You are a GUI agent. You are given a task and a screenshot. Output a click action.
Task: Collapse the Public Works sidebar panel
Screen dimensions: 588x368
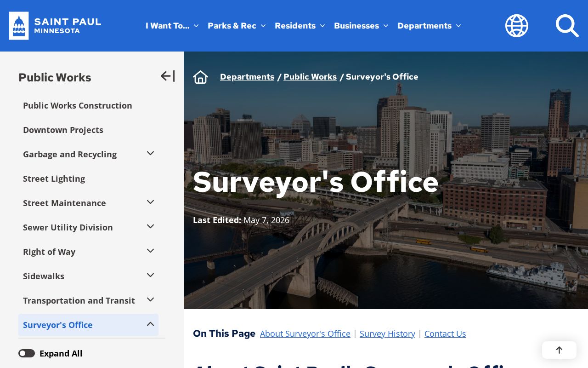(x=168, y=76)
